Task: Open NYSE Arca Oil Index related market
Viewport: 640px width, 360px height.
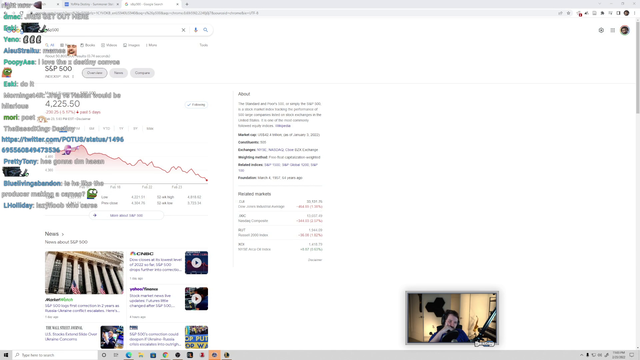Action: coord(280,247)
